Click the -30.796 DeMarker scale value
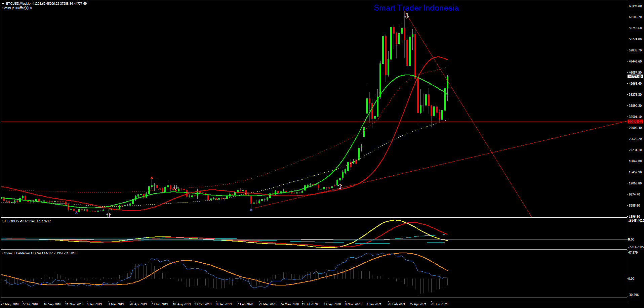The width and height of the screenshot is (644, 308). pos(634,295)
